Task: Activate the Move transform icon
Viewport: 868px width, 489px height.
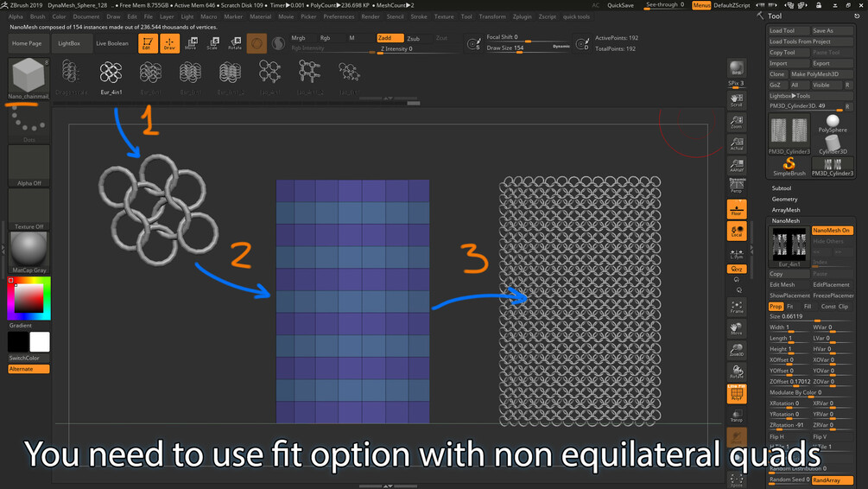Action: tap(191, 43)
